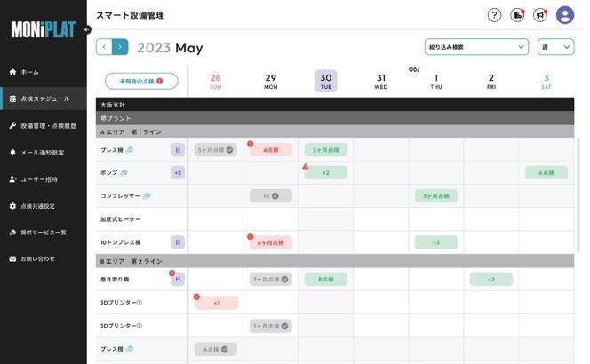The height and width of the screenshot is (364, 590).
Task: Open メール通知設定 in the sidebar
Action: click(x=42, y=153)
